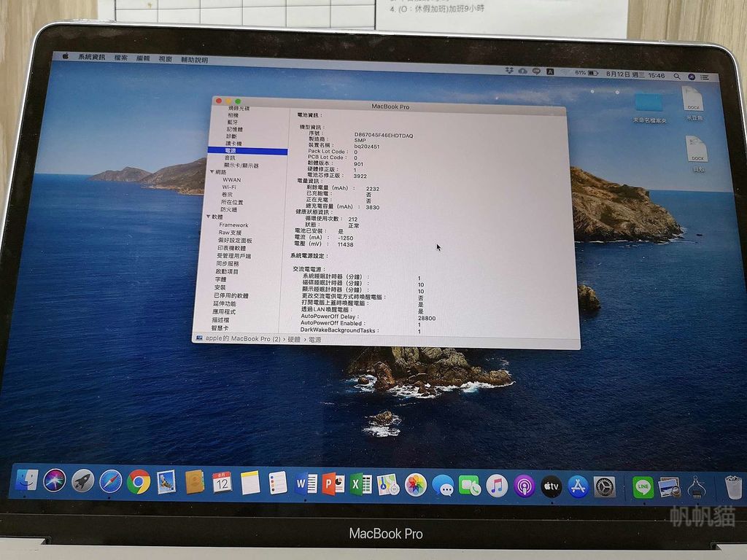Open the Apple menu
This screenshot has height=560, width=747.
[66, 56]
